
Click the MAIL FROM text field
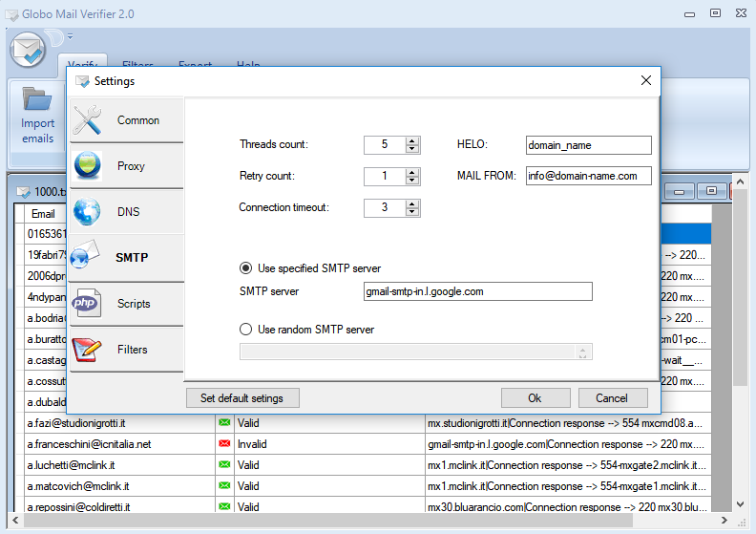pos(589,176)
